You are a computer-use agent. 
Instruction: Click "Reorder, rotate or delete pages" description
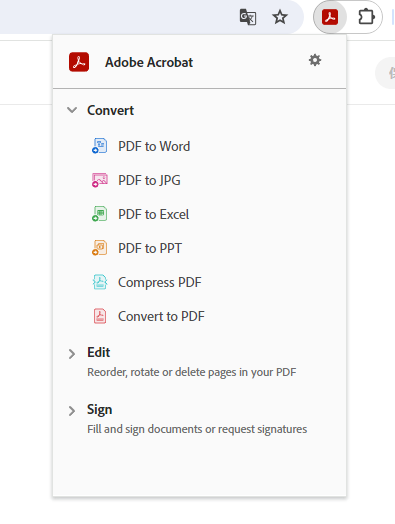191,372
